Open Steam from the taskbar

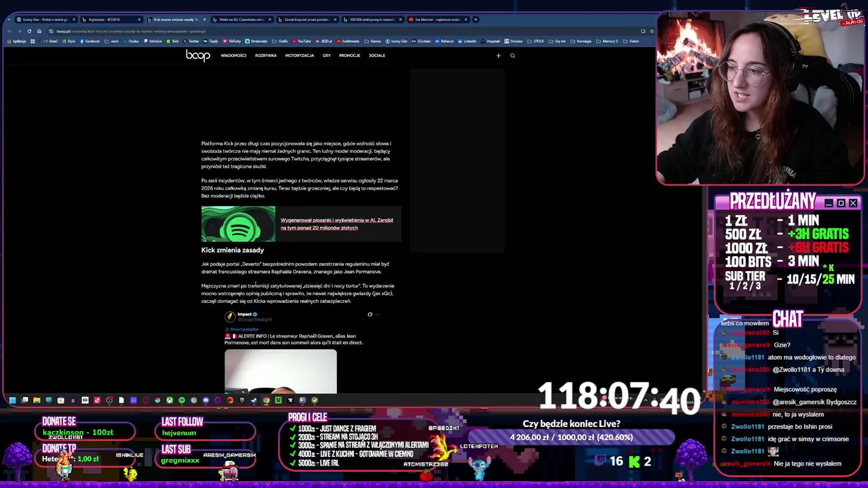(x=254, y=400)
